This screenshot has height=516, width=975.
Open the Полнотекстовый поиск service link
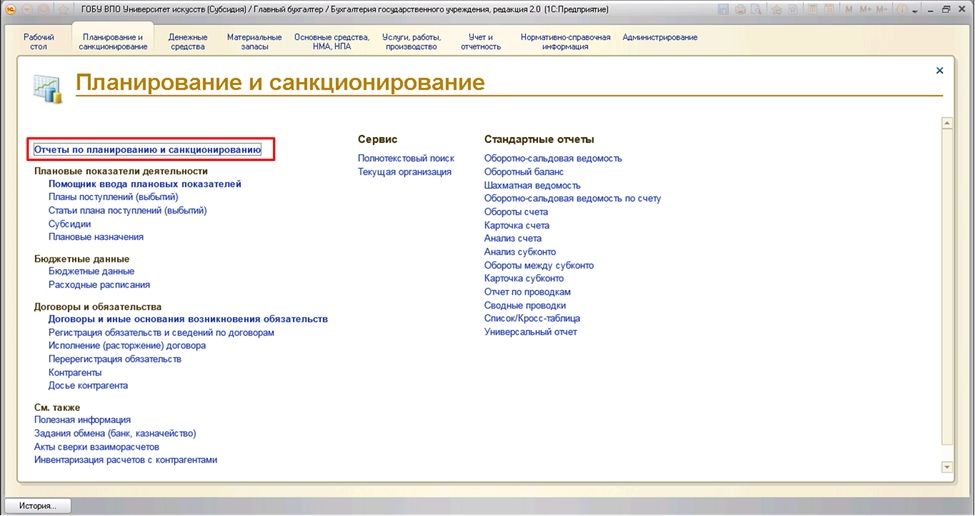(405, 158)
